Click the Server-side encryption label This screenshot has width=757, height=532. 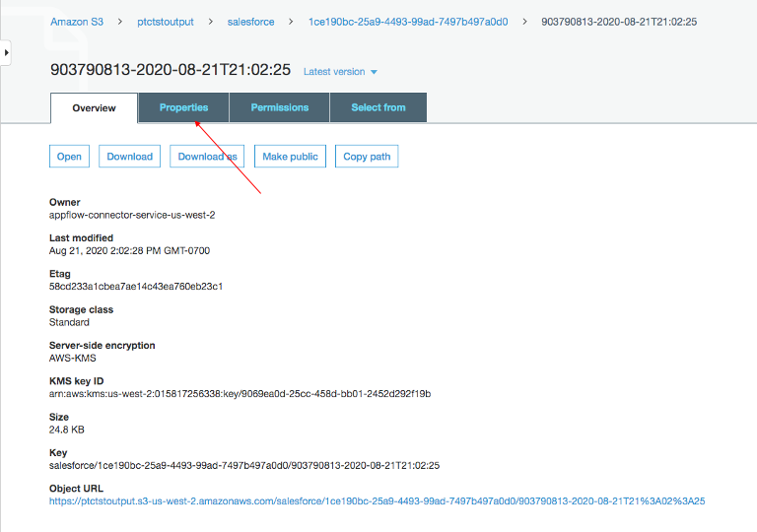pos(102,345)
